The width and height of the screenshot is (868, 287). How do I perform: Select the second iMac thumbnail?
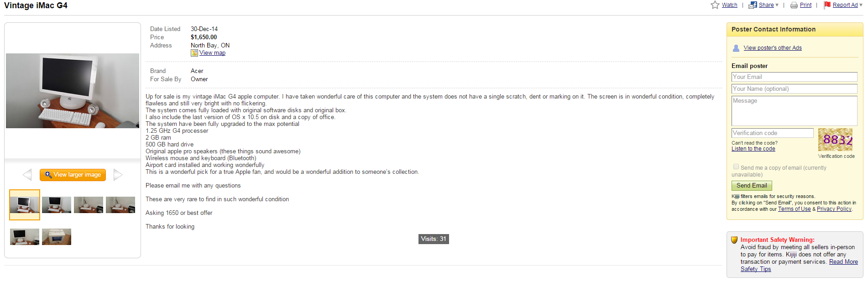pyautogui.click(x=57, y=205)
